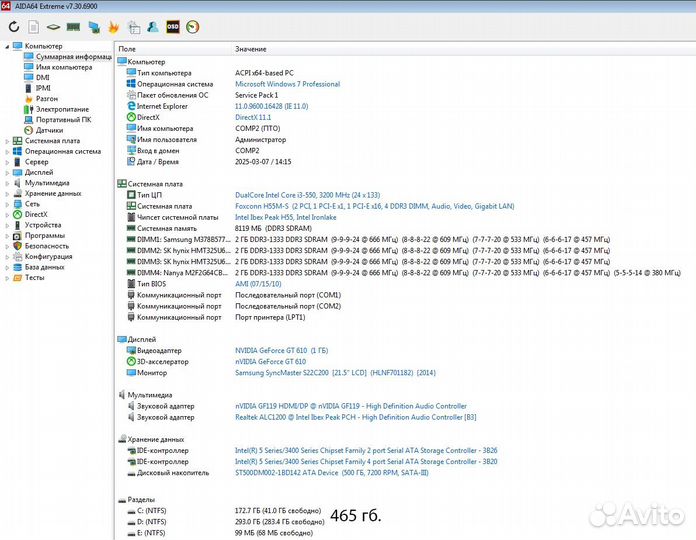
Task: Click the Поле column header
Action: pos(128,49)
